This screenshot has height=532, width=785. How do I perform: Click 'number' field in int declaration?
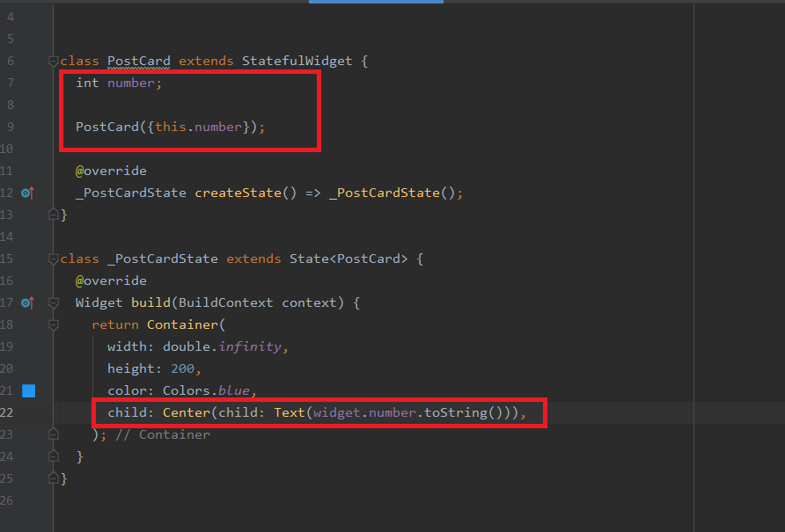[130, 83]
